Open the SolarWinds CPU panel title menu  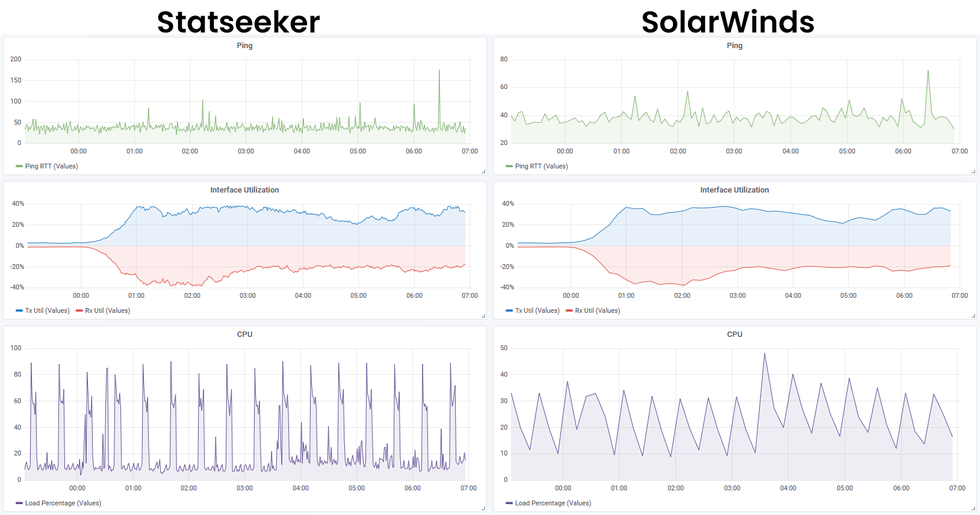[734, 335]
